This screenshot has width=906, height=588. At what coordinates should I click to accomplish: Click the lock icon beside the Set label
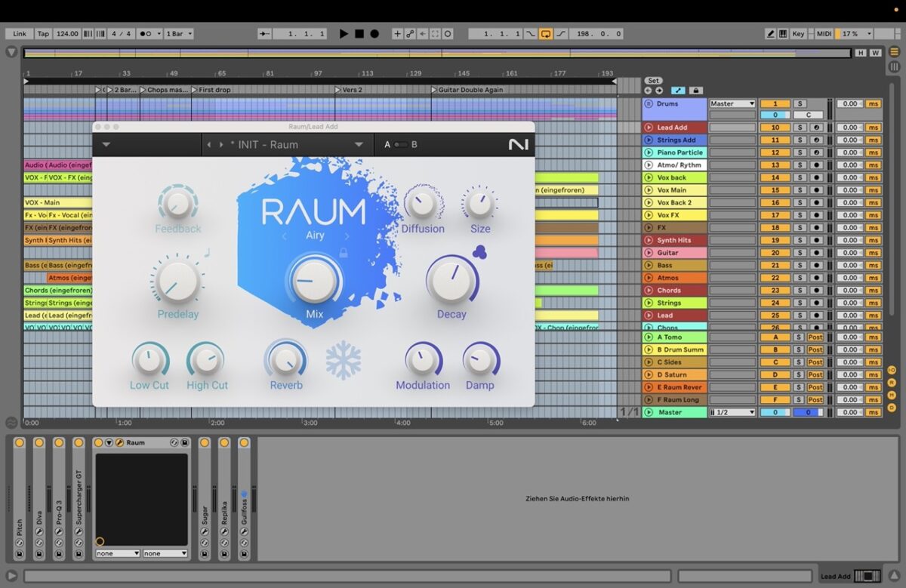696,90
